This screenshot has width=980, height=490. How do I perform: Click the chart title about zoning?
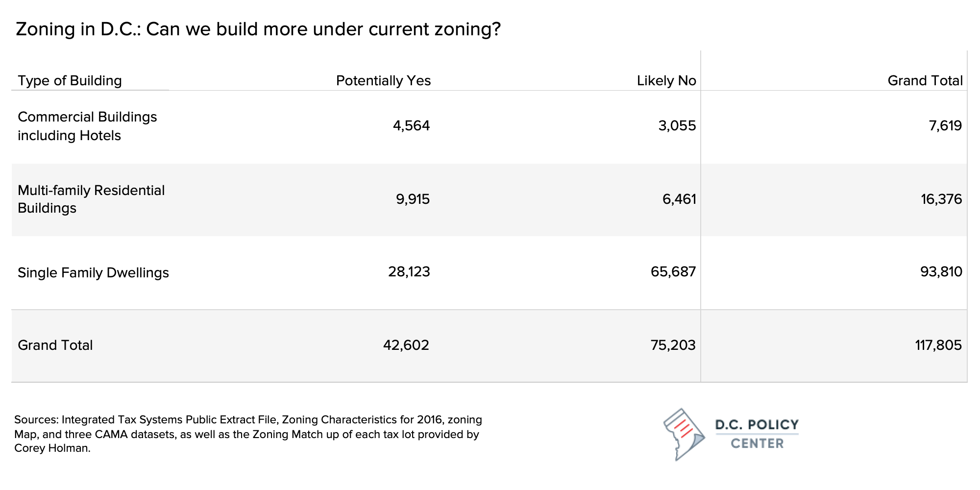coord(258,29)
